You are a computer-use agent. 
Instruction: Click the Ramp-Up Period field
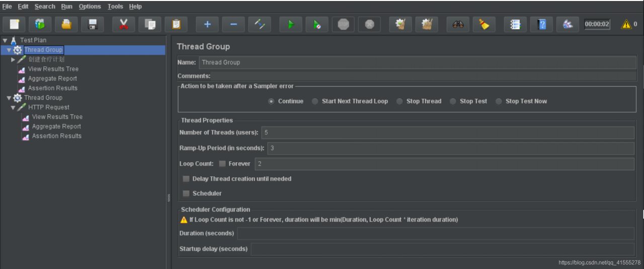[x=451, y=148]
